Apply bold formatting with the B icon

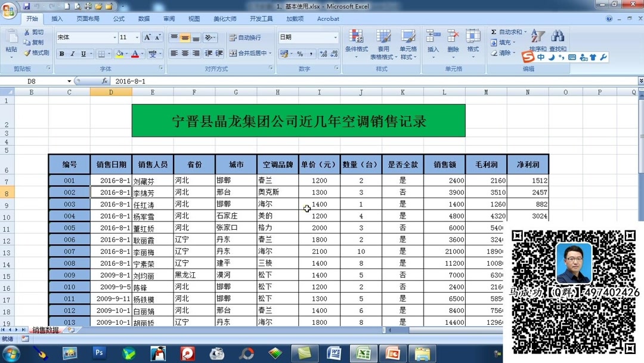tap(61, 53)
